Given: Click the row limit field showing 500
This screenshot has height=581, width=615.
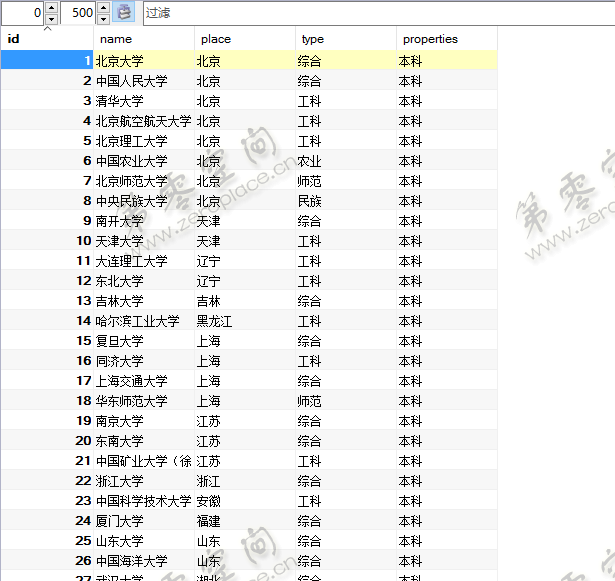Looking at the screenshot, I should [x=78, y=13].
